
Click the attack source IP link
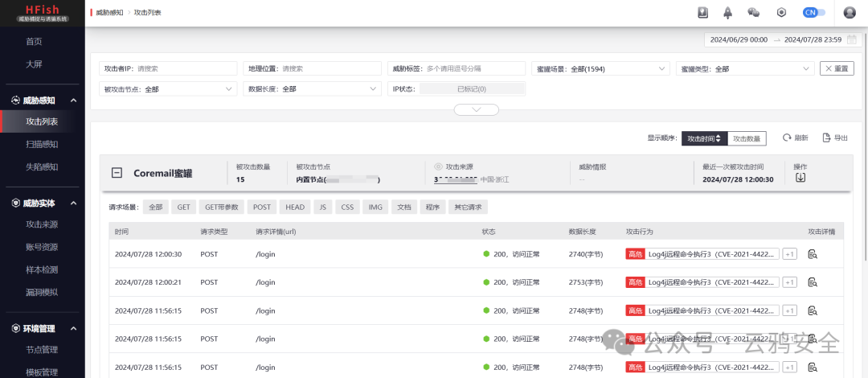click(x=456, y=179)
